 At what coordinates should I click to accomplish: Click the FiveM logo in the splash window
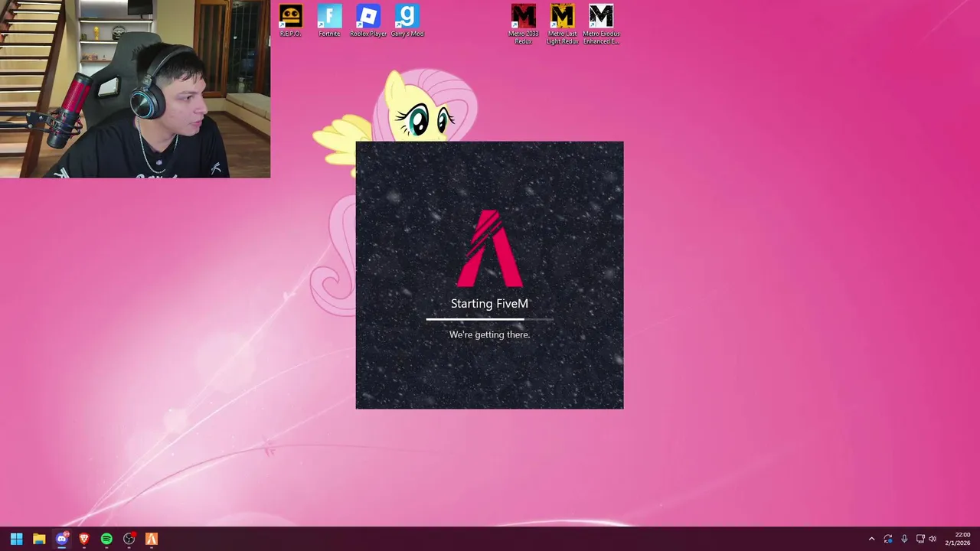coord(490,248)
